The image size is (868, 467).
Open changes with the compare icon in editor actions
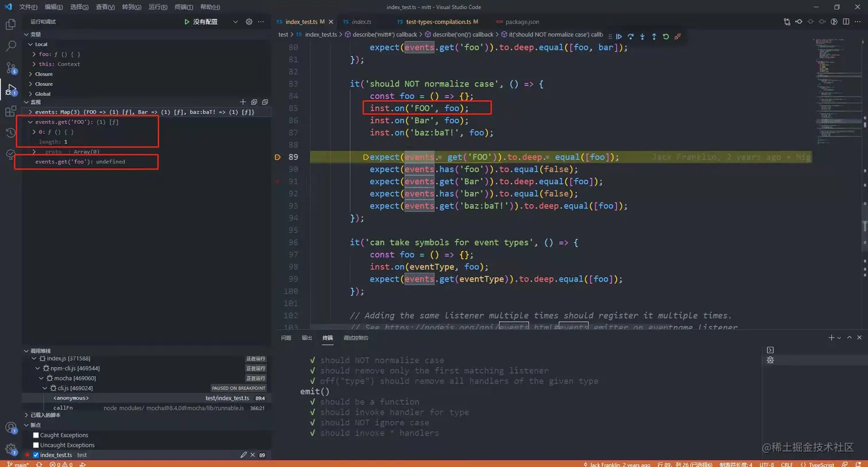787,22
